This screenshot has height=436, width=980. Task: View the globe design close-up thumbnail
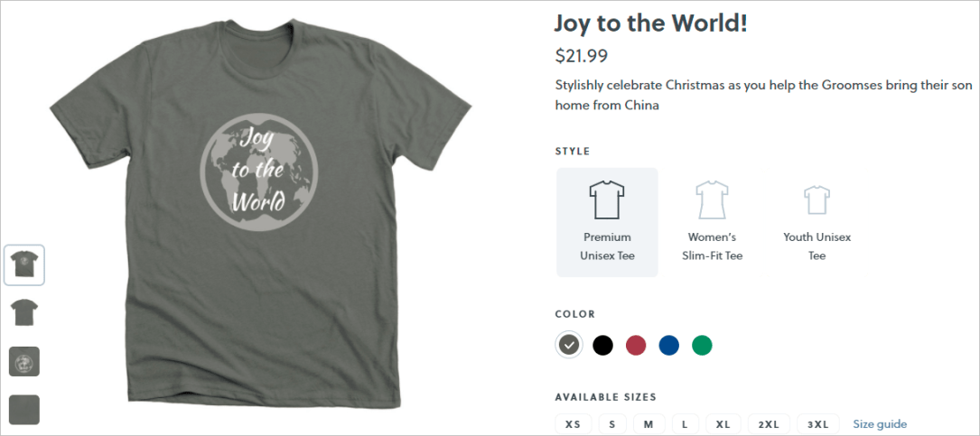pos(24,361)
